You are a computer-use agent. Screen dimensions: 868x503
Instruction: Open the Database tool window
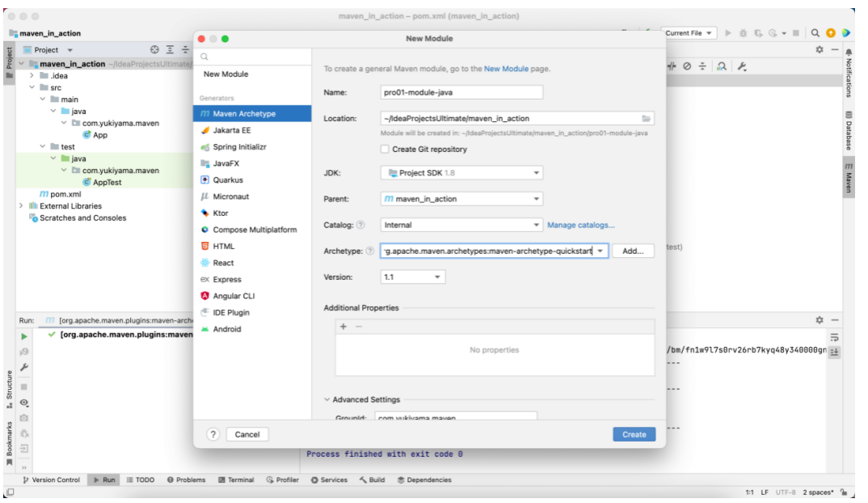point(848,131)
